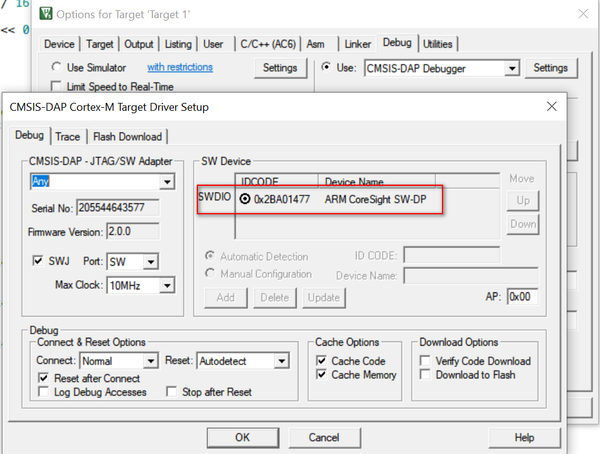The width and height of the screenshot is (600, 454).
Task: Click the Serial No field
Action: click(118, 208)
